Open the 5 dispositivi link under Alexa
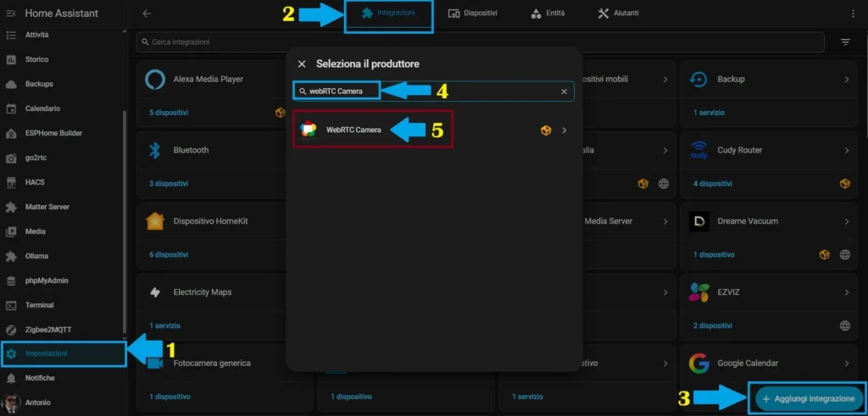Screen dimensions: 868x416 tap(169, 113)
